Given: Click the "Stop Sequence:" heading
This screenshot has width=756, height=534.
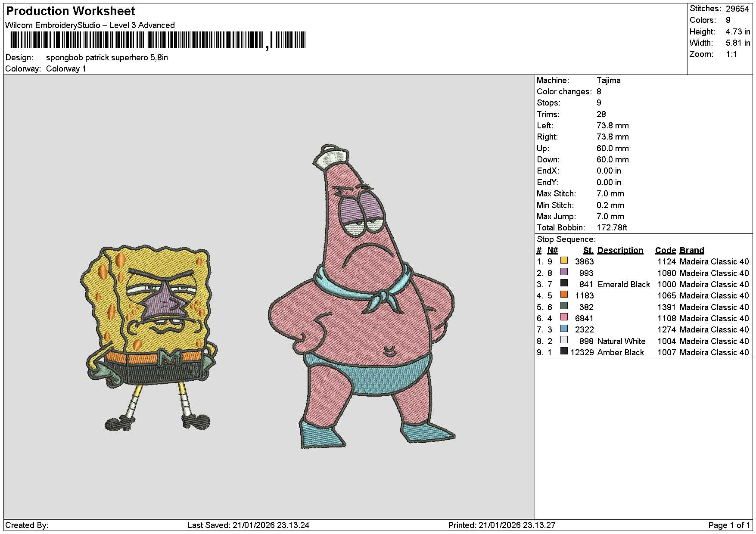Looking at the screenshot, I should pos(566,239).
